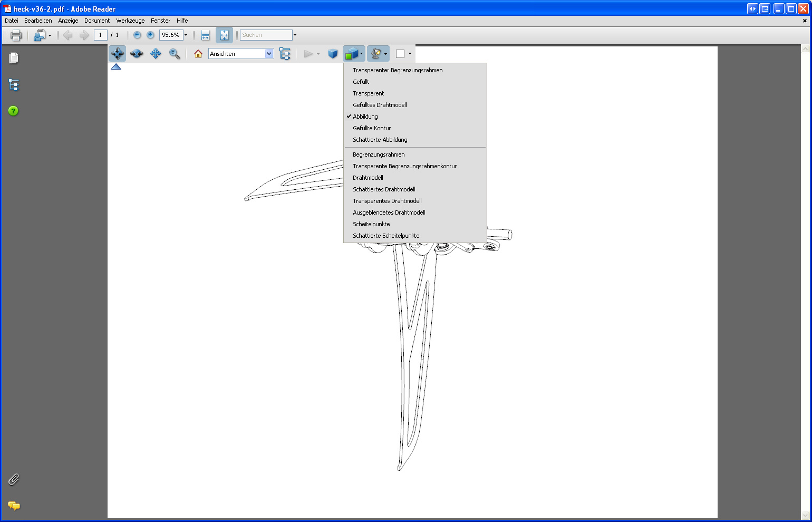Switch projection with the blue cube icon
The height and width of the screenshot is (522, 812).
click(x=333, y=54)
